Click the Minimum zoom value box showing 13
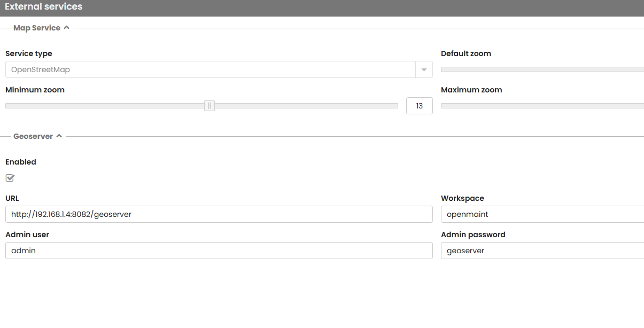The height and width of the screenshot is (328, 644). pos(419,106)
